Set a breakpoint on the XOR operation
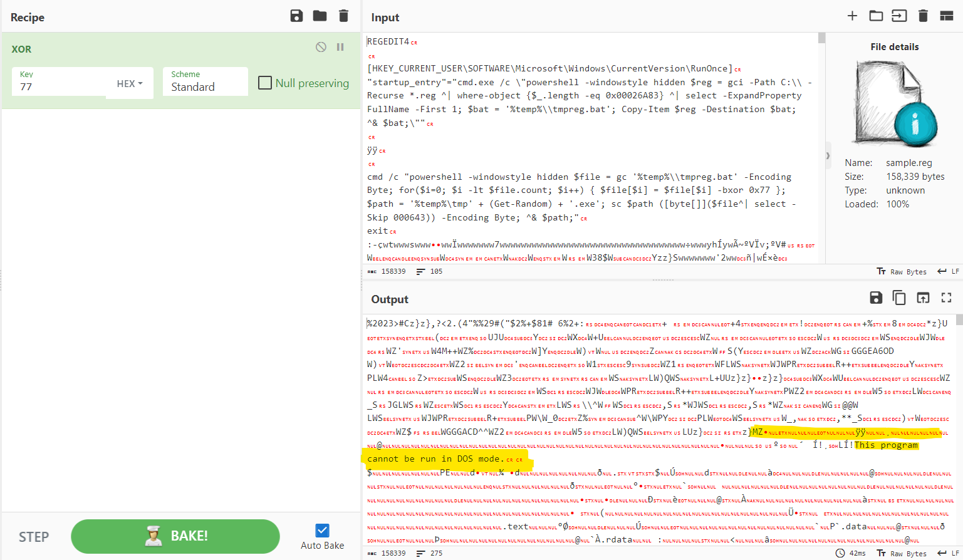Image resolution: width=963 pixels, height=560 pixels. (340, 47)
